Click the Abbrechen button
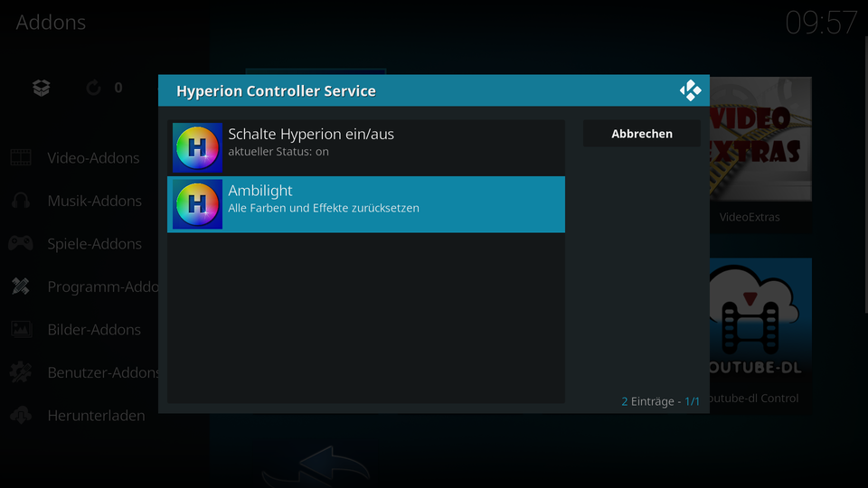 tap(642, 134)
